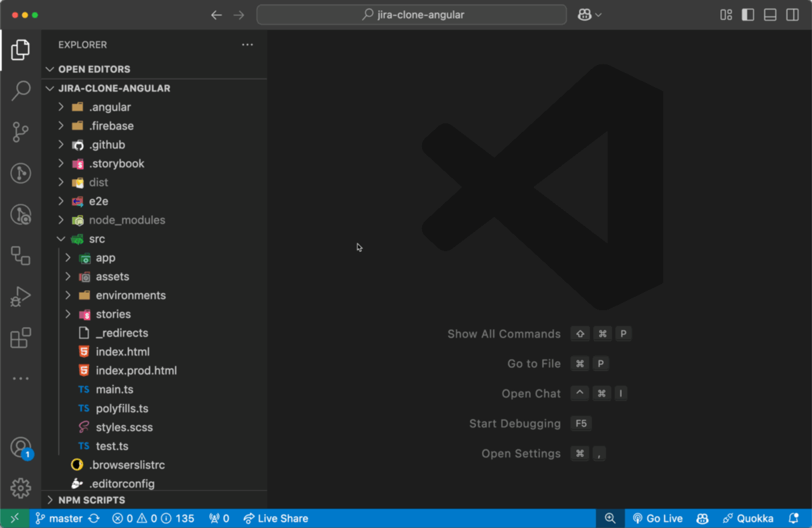Image resolution: width=812 pixels, height=528 pixels.
Task: Open .editorconfig file
Action: [154, 483]
